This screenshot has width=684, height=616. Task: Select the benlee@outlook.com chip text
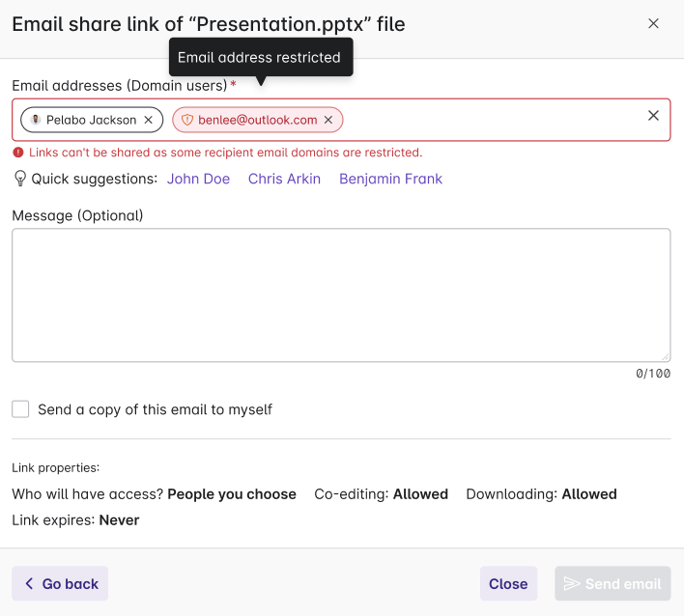(x=257, y=120)
